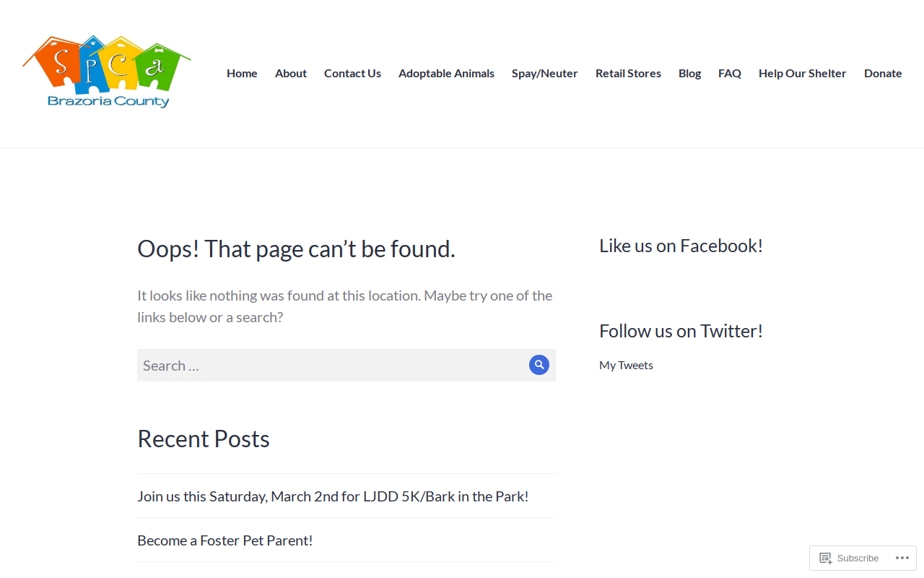Select the Spay/Neuter menu item
Viewport: 924px width, 578px height.
(545, 73)
